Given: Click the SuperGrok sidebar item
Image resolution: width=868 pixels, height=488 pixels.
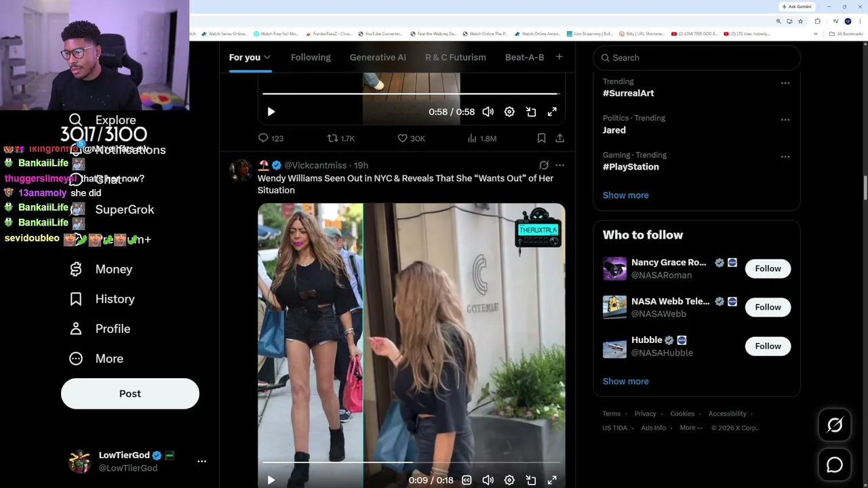Looking at the screenshot, I should coord(125,209).
